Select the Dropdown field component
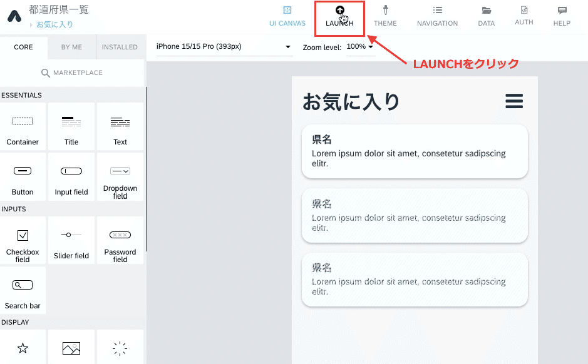Image resolution: width=588 pixels, height=364 pixels. click(120, 176)
